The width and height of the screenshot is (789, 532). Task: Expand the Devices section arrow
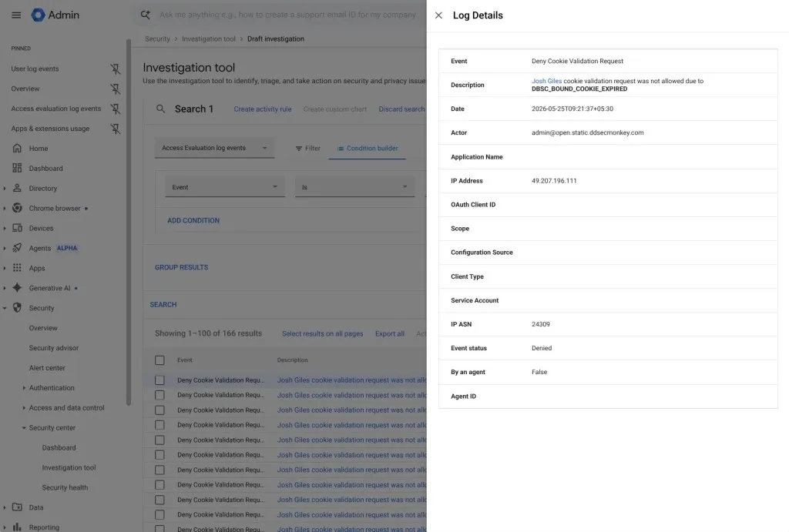(5, 229)
